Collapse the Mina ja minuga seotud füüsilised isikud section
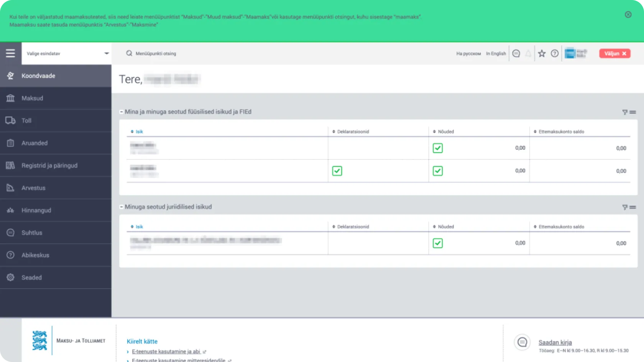Screen dimensions: 644x362 [122, 112]
